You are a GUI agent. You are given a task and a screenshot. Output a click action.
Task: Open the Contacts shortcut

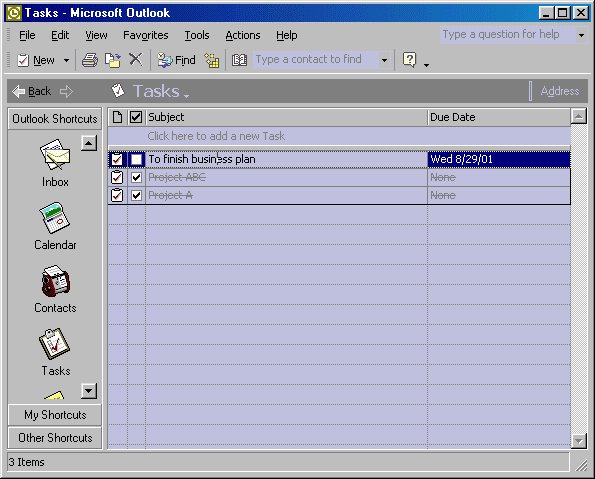pos(55,289)
